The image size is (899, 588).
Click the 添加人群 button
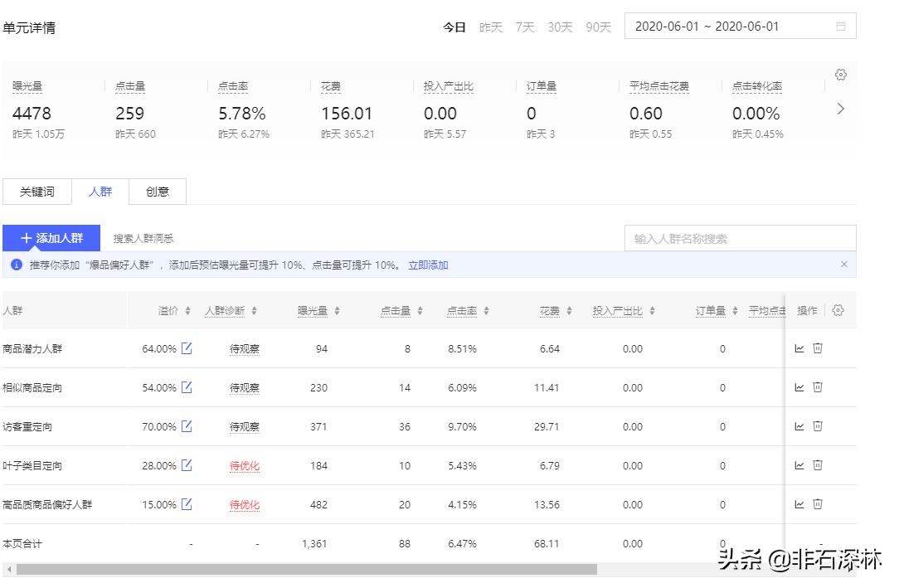pos(51,238)
